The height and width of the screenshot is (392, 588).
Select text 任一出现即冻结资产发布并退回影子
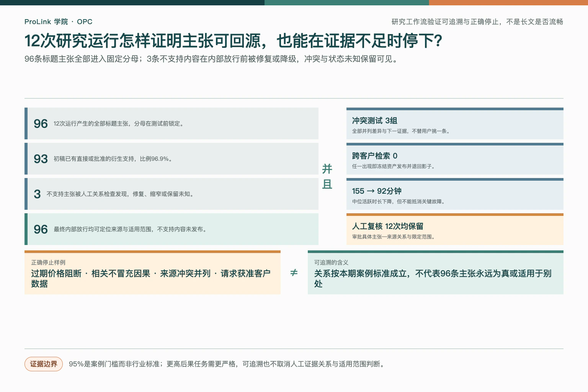[394, 167]
